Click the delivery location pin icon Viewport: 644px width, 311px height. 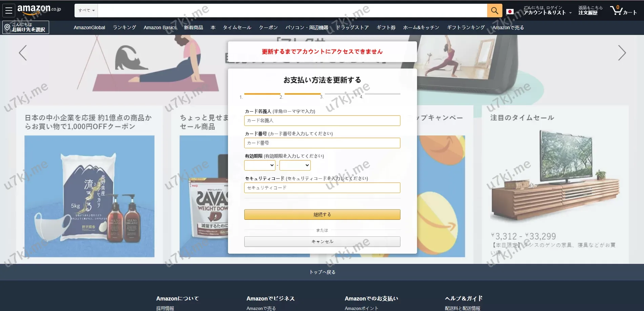point(7,27)
